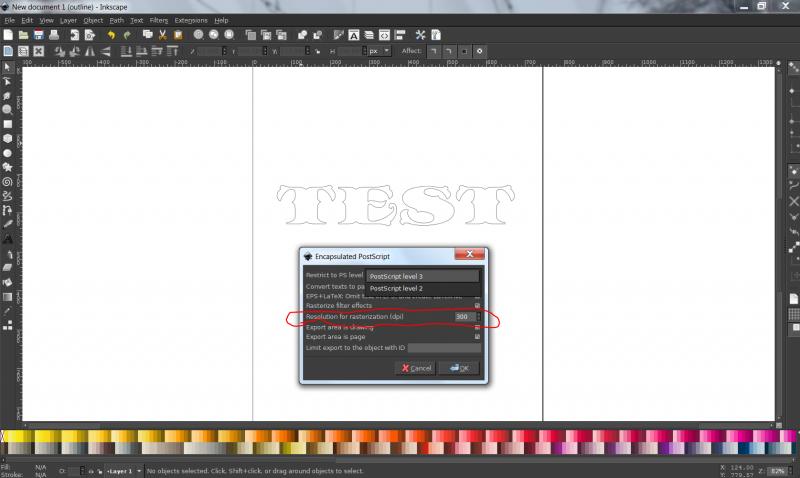Image resolution: width=800 pixels, height=478 pixels.
Task: Click the Open file folder icon
Action: 23,35
